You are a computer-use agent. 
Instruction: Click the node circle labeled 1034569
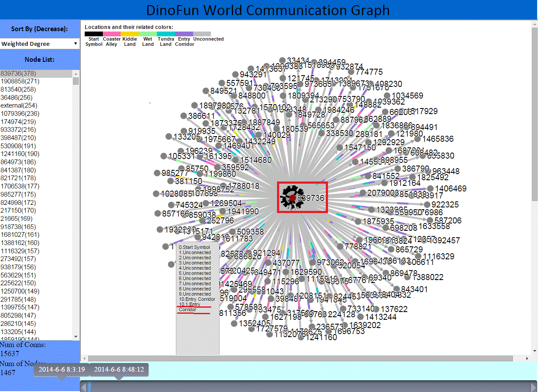(x=387, y=96)
